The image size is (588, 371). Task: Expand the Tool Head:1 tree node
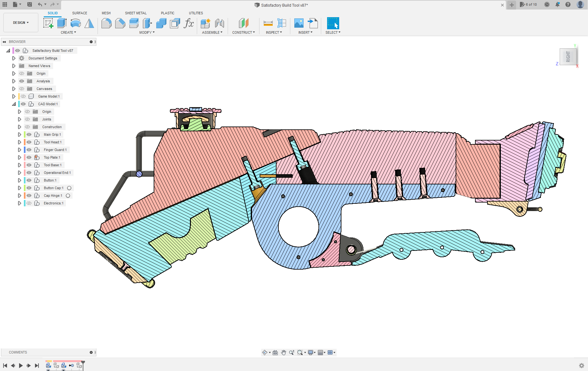19,142
